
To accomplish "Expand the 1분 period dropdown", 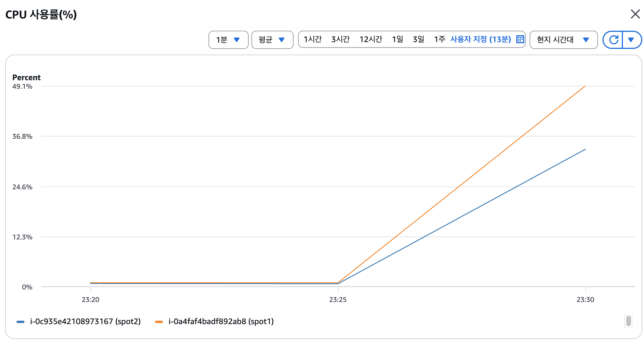I will click(228, 40).
